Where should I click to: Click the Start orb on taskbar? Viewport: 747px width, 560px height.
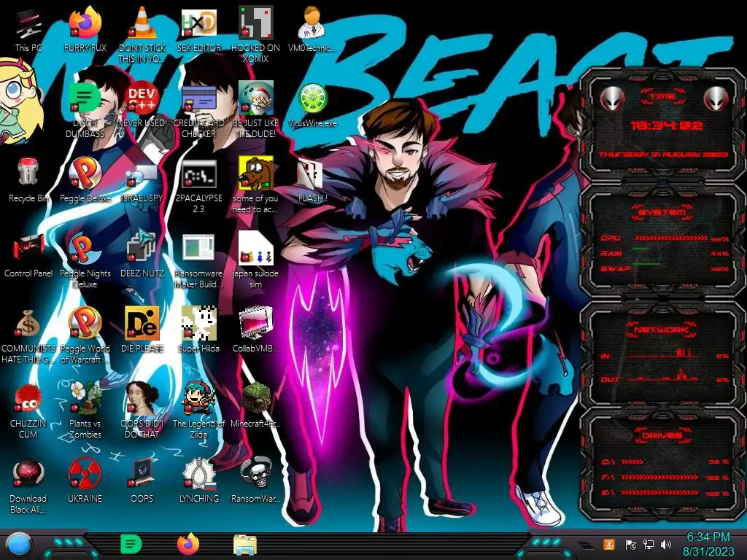(19, 544)
